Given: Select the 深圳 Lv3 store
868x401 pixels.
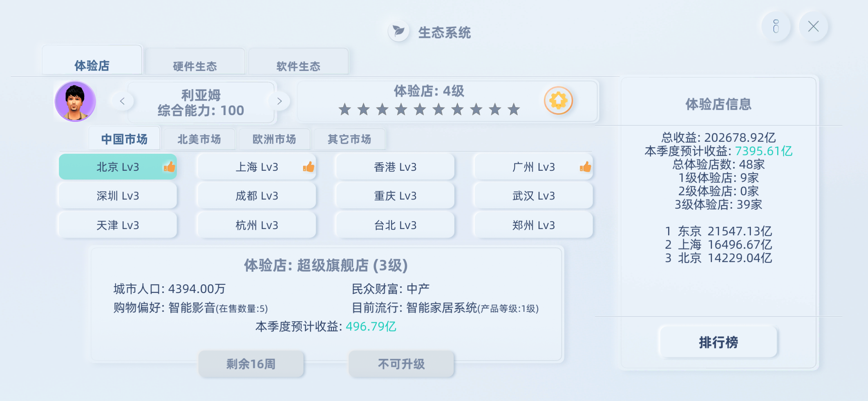Looking at the screenshot, I should [x=118, y=196].
